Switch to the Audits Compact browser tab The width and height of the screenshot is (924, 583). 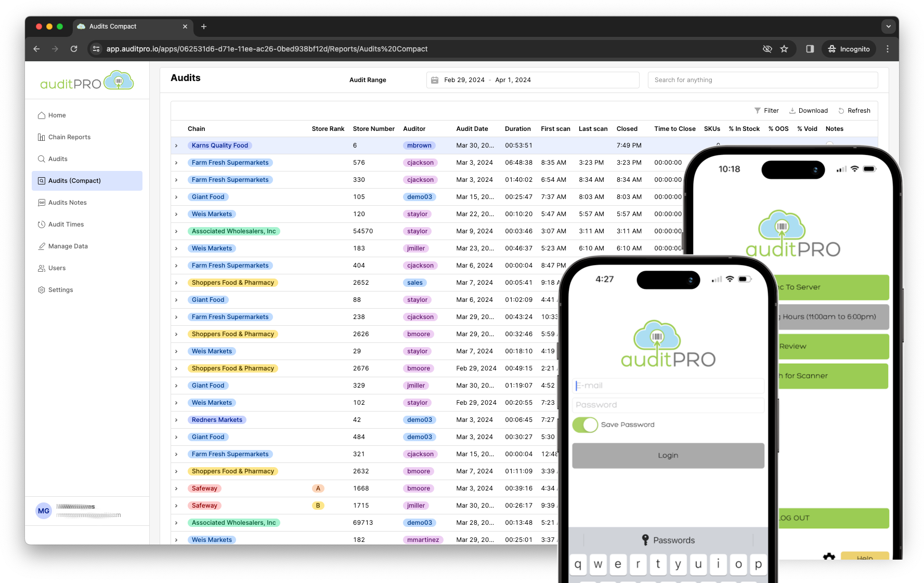click(x=133, y=27)
